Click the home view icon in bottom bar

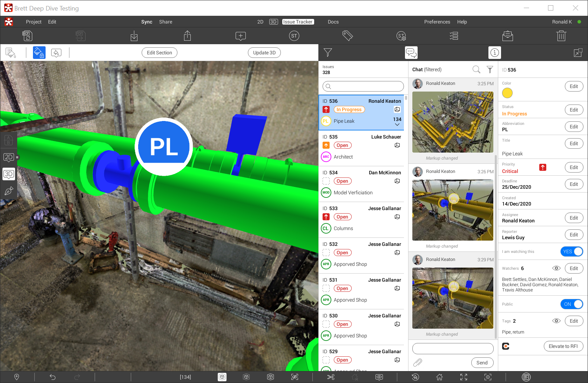click(439, 377)
